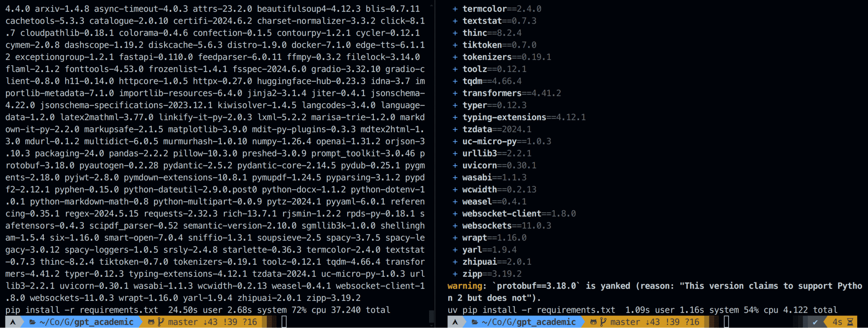This screenshot has width=868, height=328.
Task: Click the 'transformers==4.41.2' line
Action: click(x=507, y=93)
